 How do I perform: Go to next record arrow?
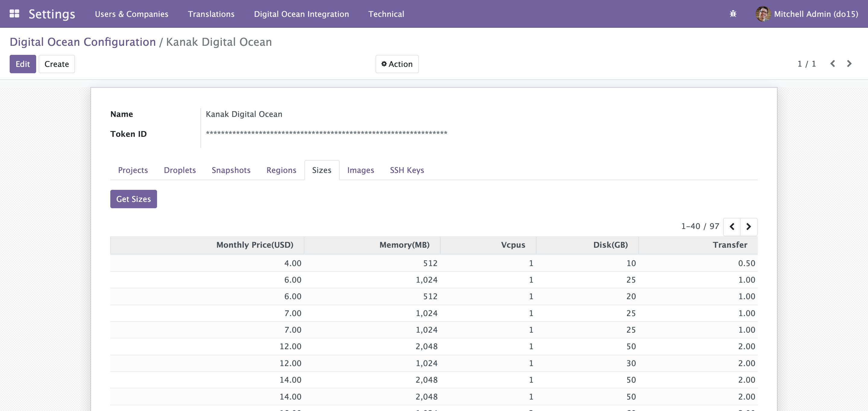[849, 64]
